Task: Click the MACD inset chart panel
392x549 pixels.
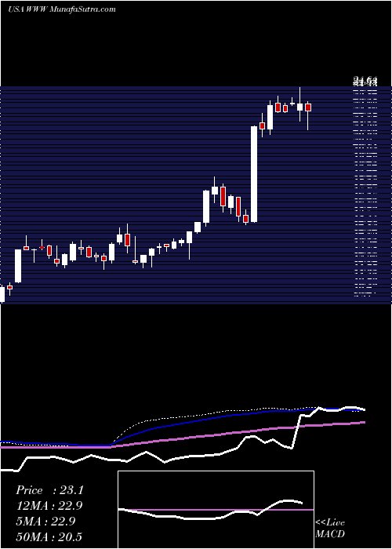Action: [216, 510]
